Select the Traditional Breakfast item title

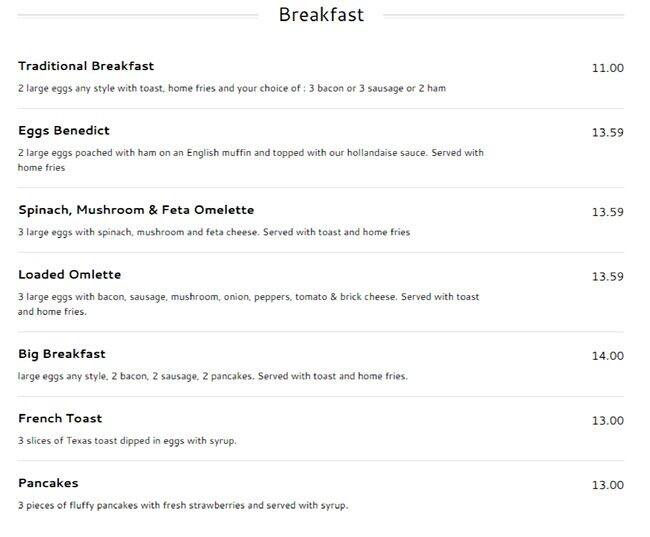click(86, 66)
